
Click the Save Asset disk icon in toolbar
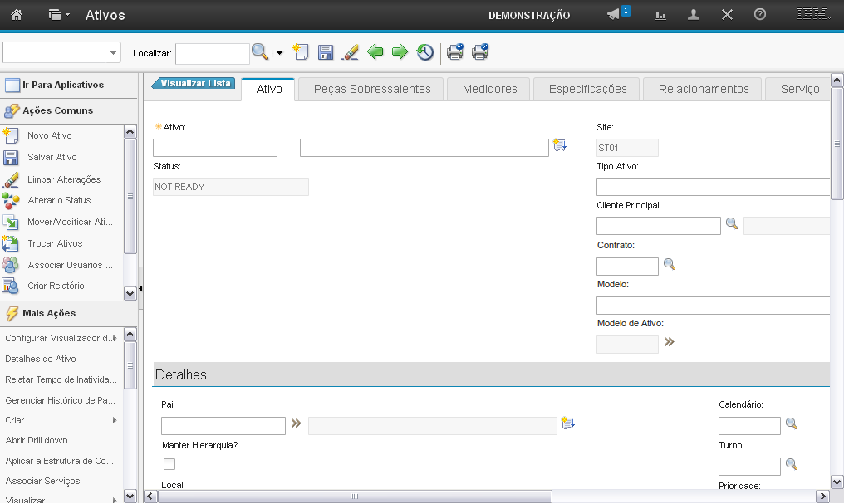(326, 53)
